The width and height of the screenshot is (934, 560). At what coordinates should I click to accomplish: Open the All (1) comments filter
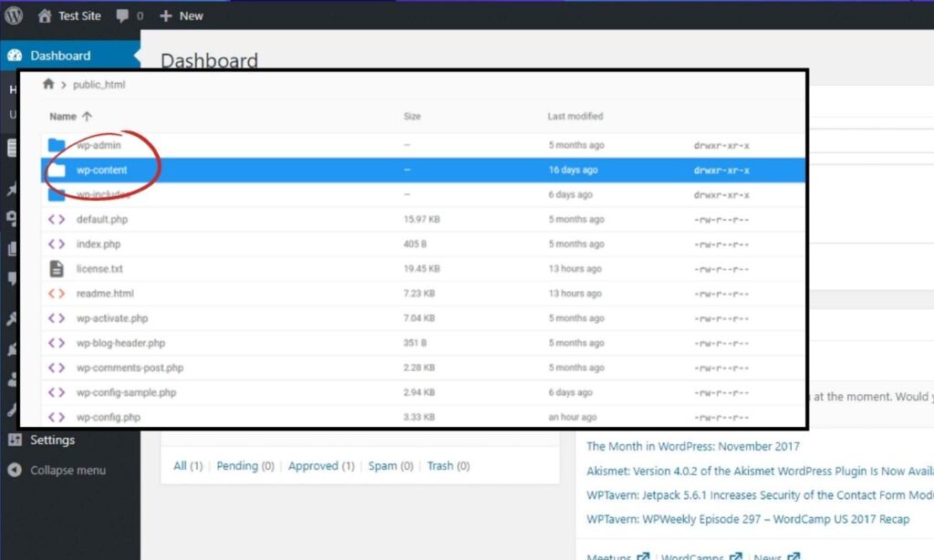(187, 465)
